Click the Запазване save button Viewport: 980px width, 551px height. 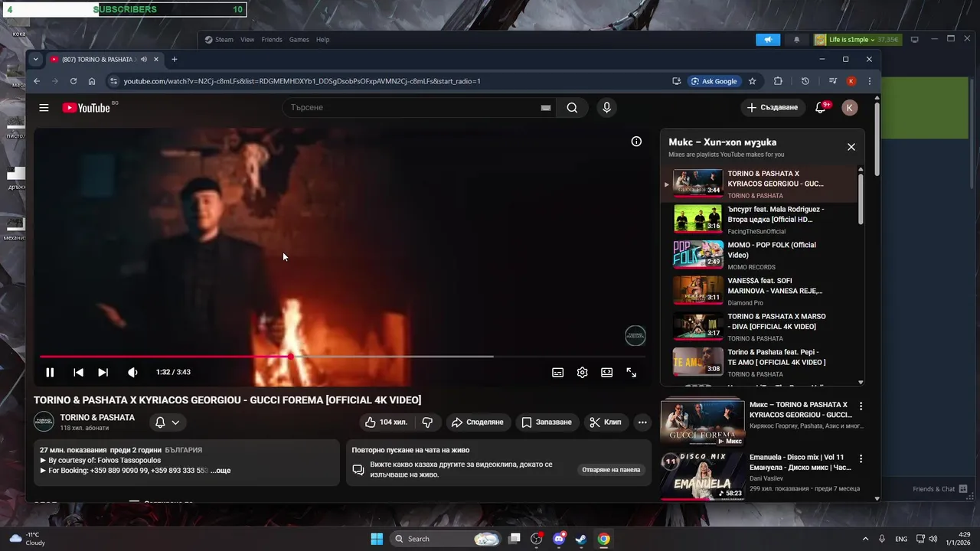[547, 422]
